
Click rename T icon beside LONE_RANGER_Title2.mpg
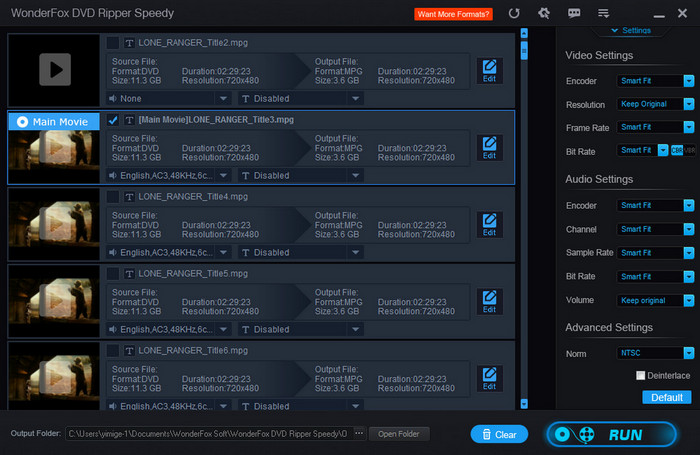(129, 43)
